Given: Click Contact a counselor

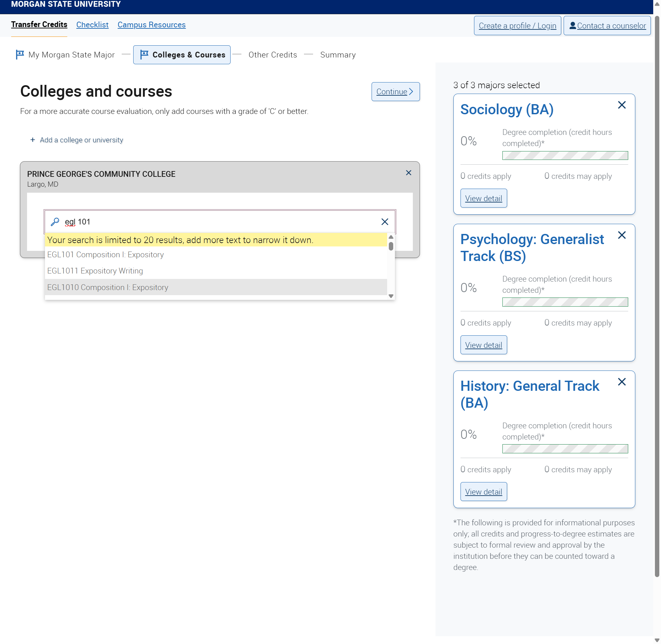Looking at the screenshot, I should (607, 25).
